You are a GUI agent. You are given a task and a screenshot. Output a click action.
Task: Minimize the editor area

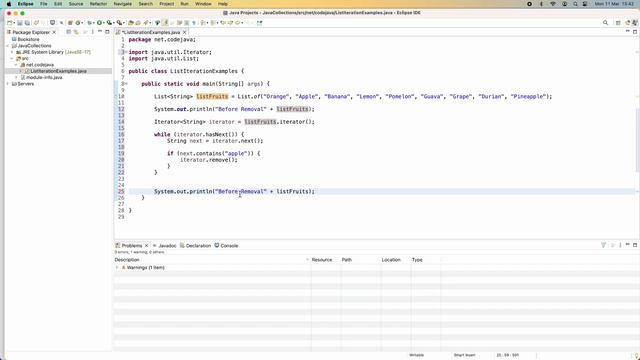(628, 31)
